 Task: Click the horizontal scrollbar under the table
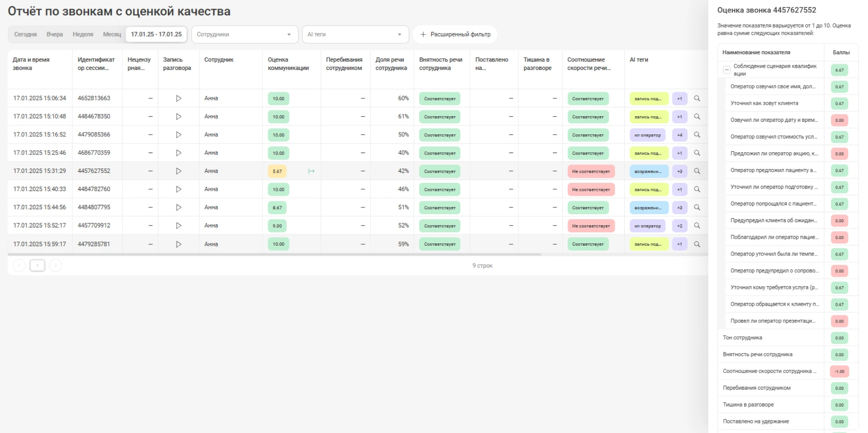point(274,254)
